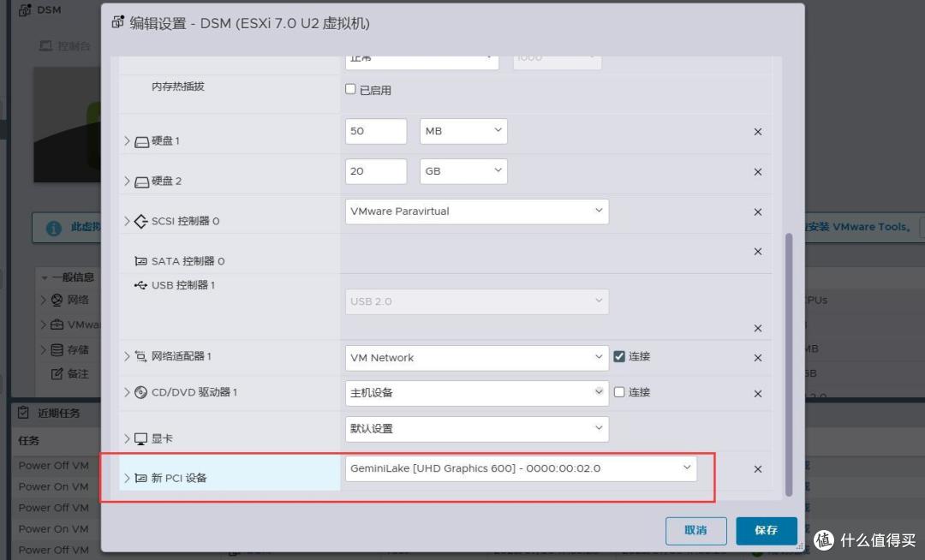Click the 新 PCI 设备 icon
The width and height of the screenshot is (925, 560).
click(141, 478)
